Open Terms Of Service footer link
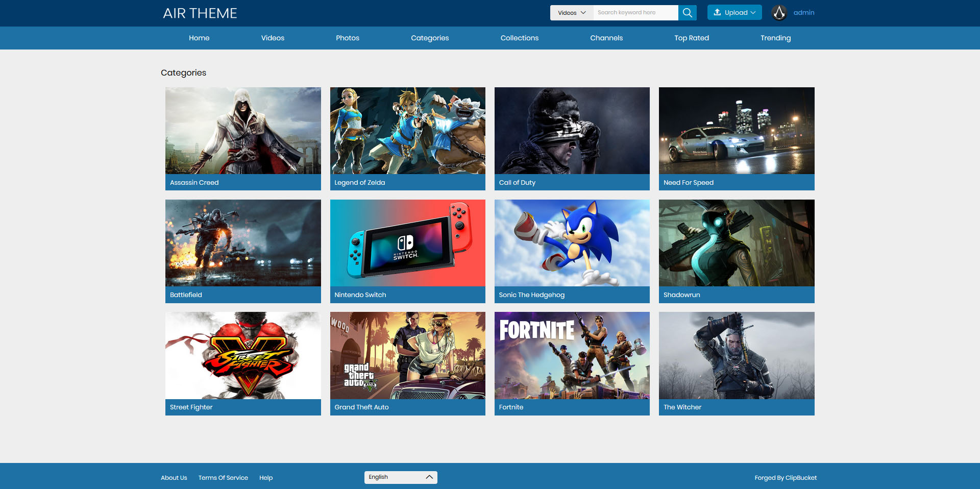980x489 pixels. point(223,478)
